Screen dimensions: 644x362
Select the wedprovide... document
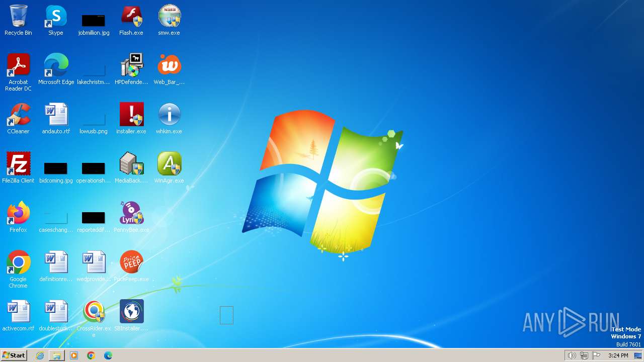click(94, 266)
